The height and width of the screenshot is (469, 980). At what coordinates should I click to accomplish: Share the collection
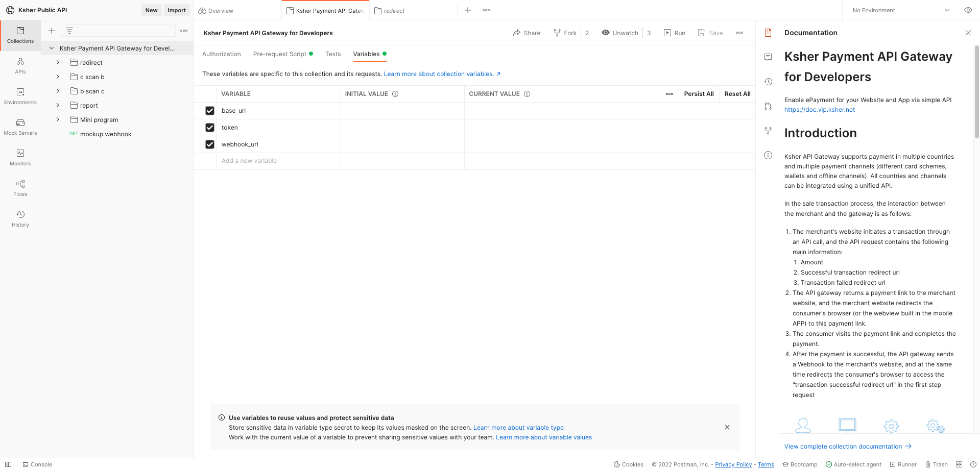tap(527, 33)
